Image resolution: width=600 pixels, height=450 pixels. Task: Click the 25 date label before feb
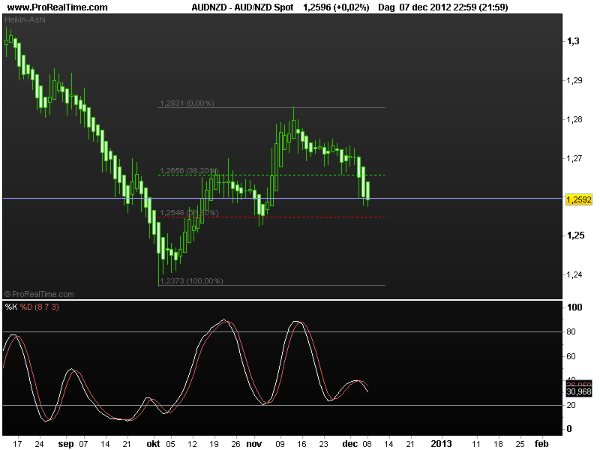(x=520, y=444)
